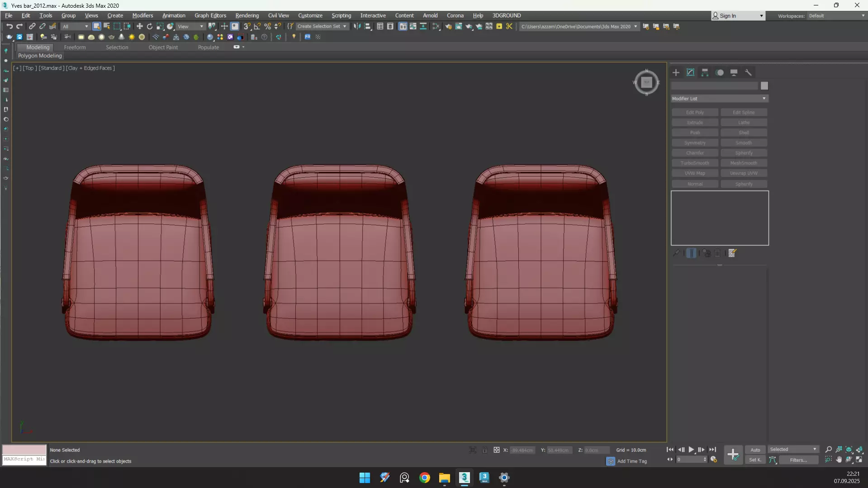Expand the ribbon minimize options arrow
The height and width of the screenshot is (488, 868).
pos(243,47)
